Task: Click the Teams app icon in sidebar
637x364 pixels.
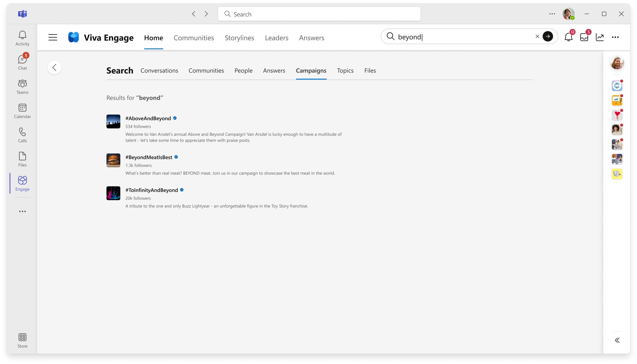Action: click(22, 86)
